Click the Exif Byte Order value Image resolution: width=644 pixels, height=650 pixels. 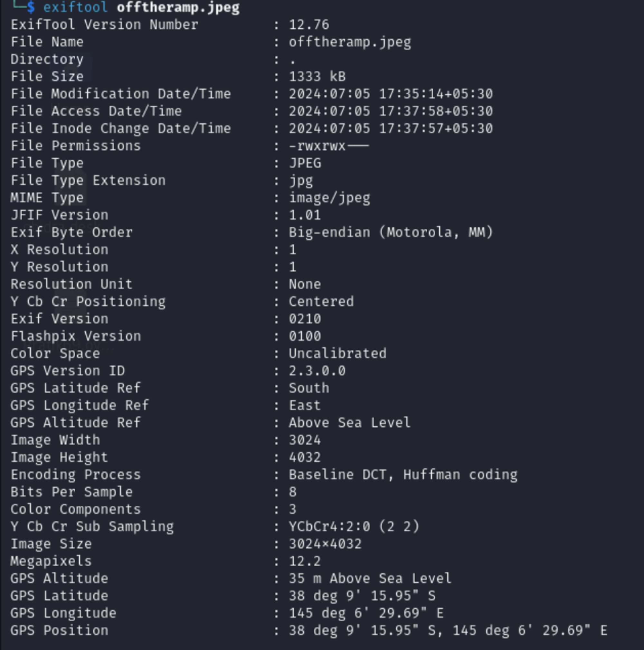391,232
